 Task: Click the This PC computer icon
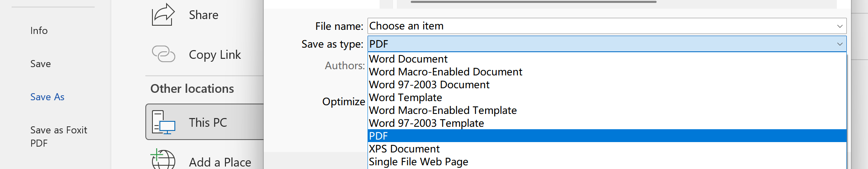coord(163,122)
